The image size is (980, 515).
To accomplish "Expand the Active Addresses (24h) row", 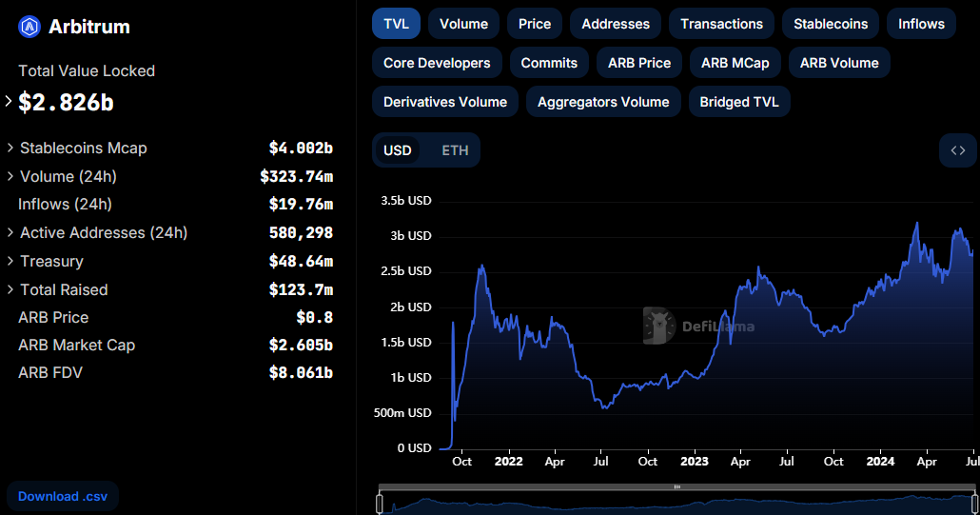I will coord(10,232).
